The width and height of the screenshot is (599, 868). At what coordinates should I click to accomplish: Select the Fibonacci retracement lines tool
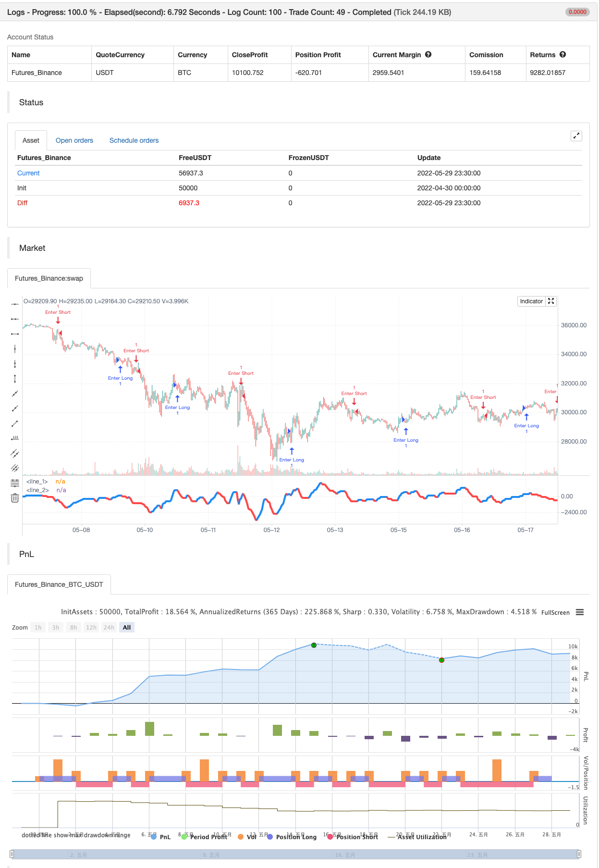15,483
